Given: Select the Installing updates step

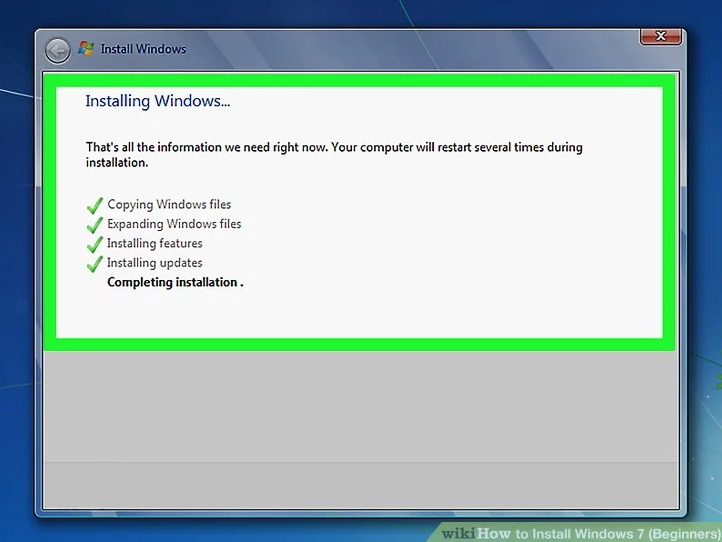Looking at the screenshot, I should [x=155, y=263].
